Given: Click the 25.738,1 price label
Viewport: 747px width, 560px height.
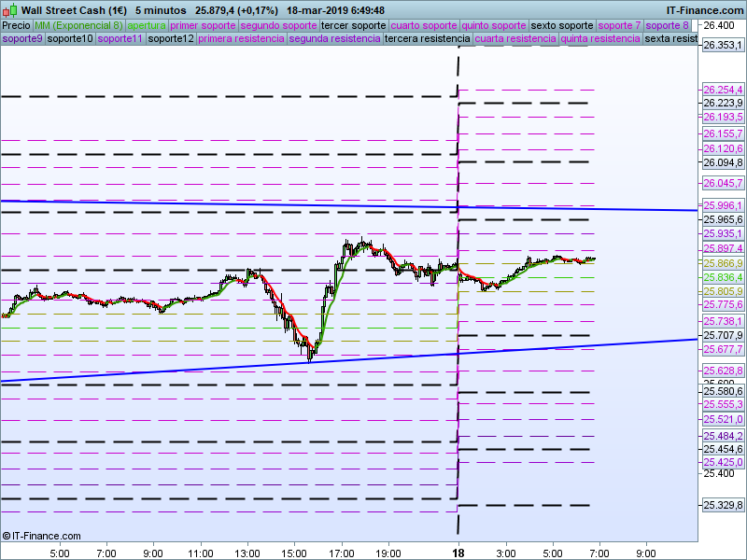Looking at the screenshot, I should coord(723,321).
